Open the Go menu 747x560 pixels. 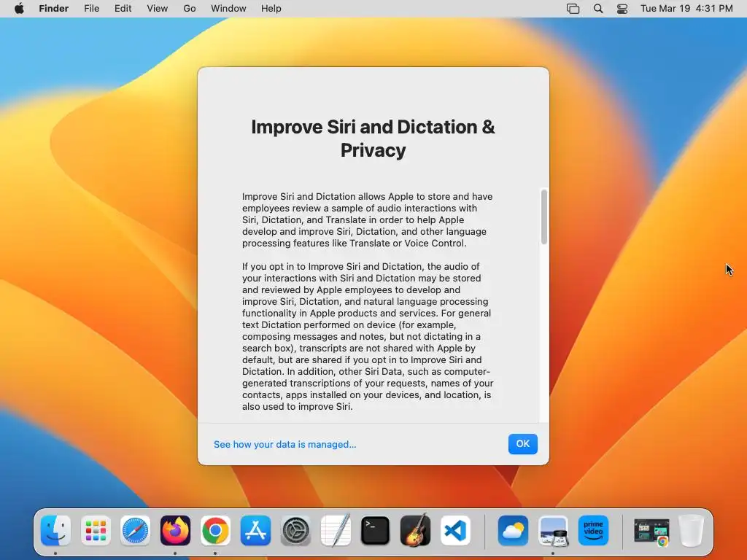(190, 9)
